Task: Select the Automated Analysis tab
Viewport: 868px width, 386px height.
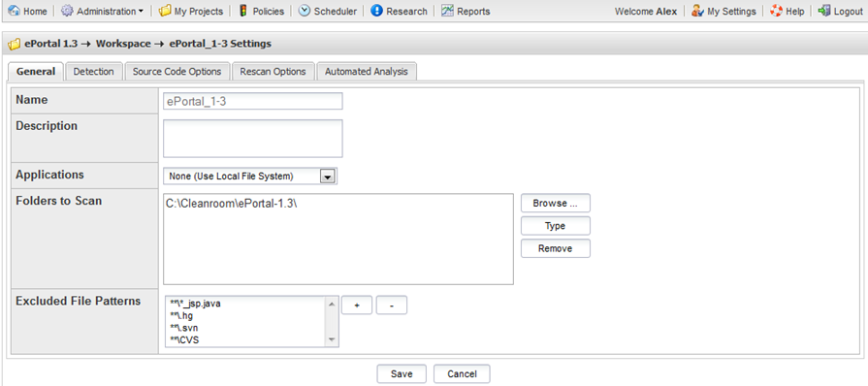Action: tap(367, 72)
